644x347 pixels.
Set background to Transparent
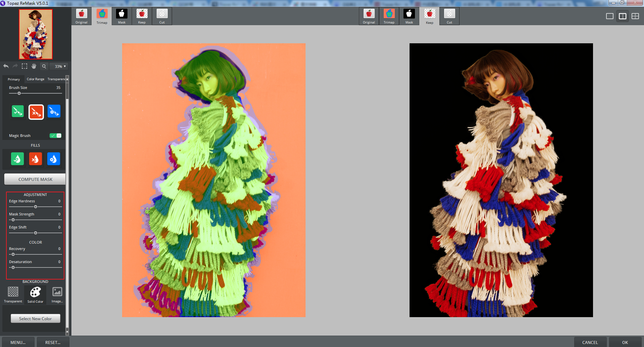coord(13,295)
